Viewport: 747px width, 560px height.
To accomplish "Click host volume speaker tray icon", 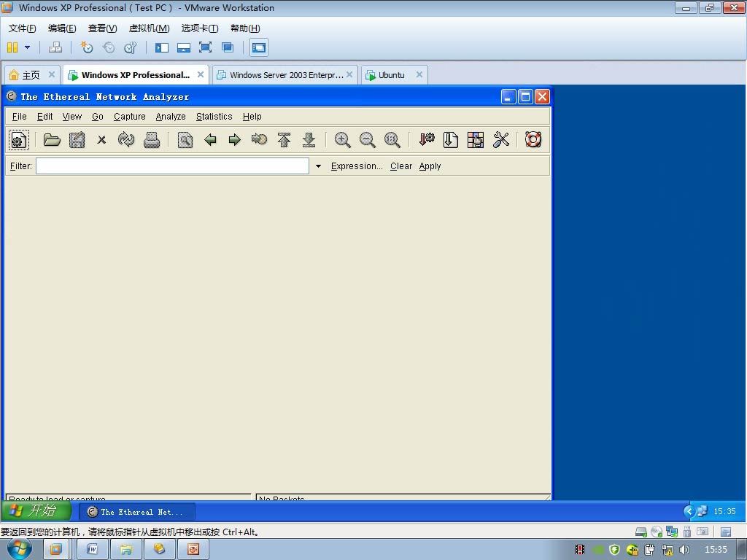I will (x=684, y=550).
